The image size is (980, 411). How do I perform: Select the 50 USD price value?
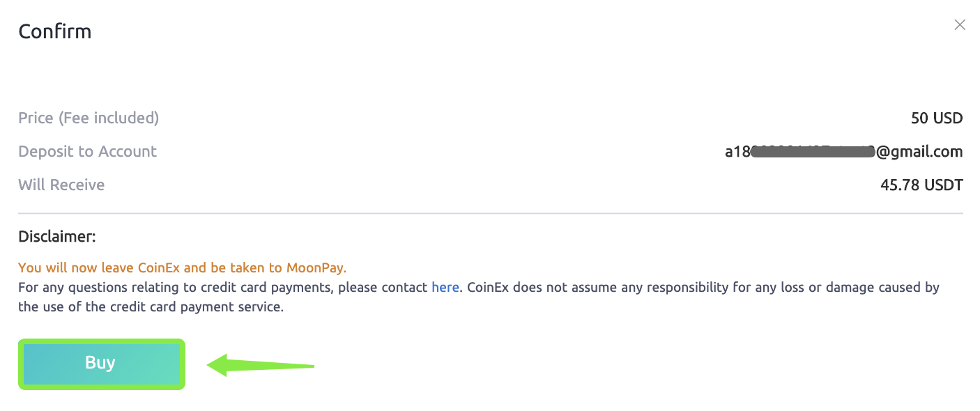(x=936, y=118)
